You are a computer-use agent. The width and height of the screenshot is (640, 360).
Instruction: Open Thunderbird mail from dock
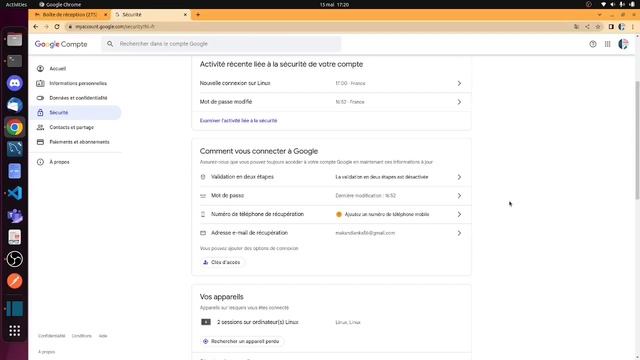tap(15, 105)
